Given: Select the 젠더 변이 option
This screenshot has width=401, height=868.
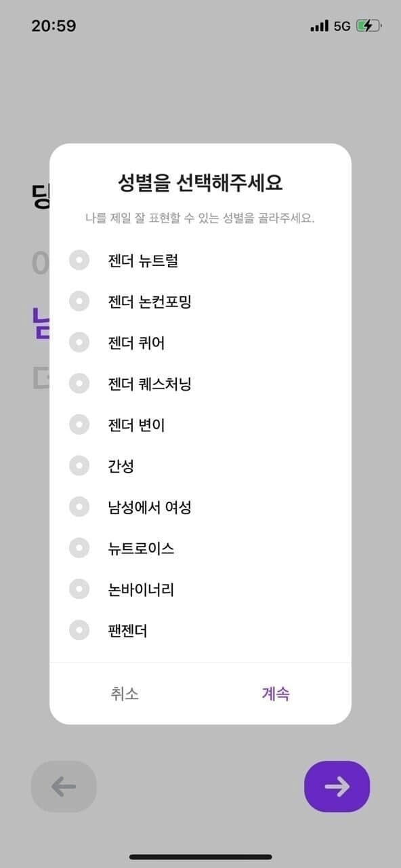Looking at the screenshot, I should 79,425.
